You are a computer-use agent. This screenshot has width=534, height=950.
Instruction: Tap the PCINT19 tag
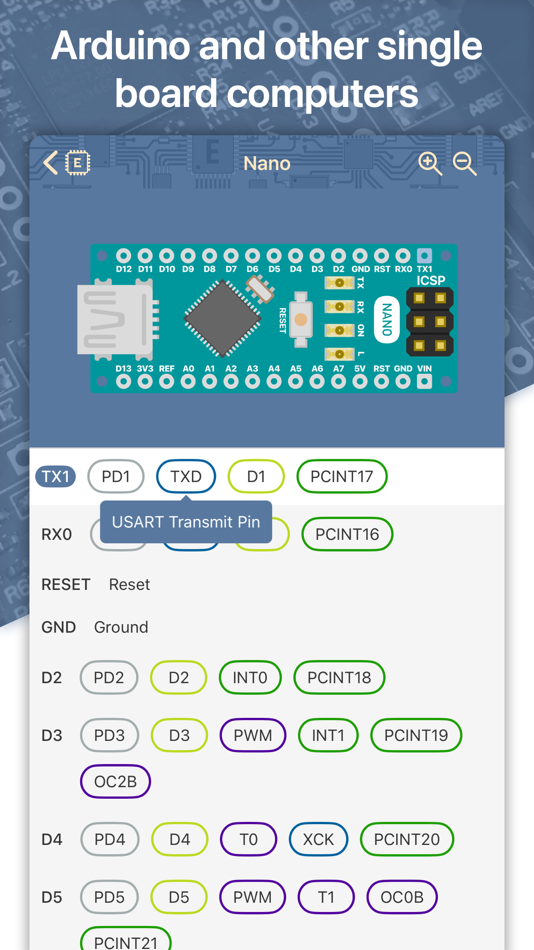(x=416, y=736)
